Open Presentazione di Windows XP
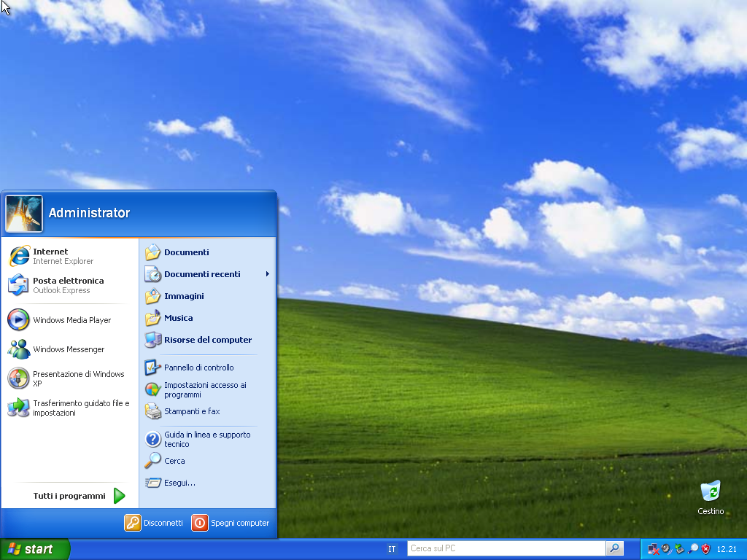This screenshot has width=747, height=560. (69, 378)
